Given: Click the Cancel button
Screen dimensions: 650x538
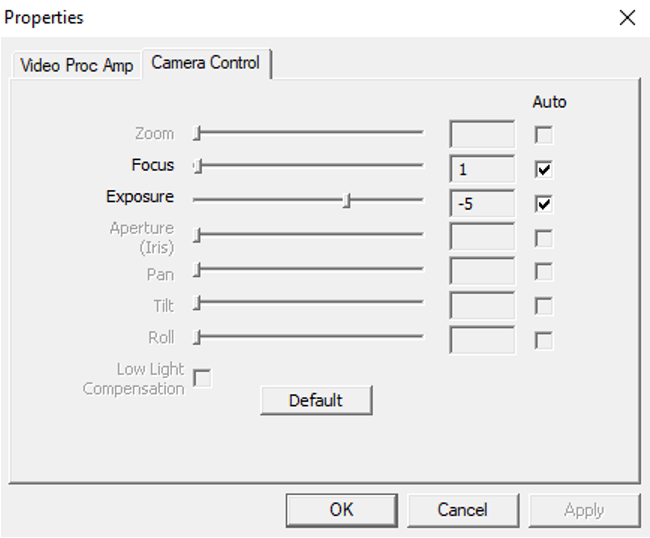Looking at the screenshot, I should (x=463, y=510).
